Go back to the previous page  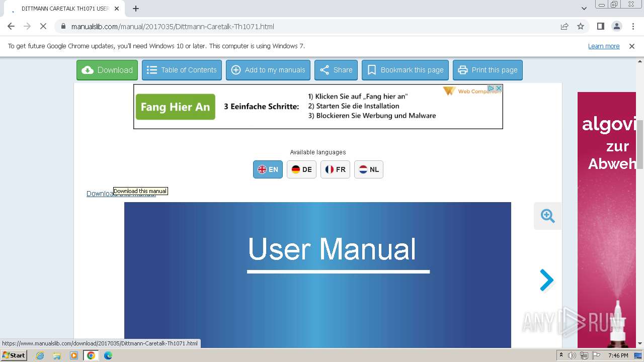click(11, 26)
